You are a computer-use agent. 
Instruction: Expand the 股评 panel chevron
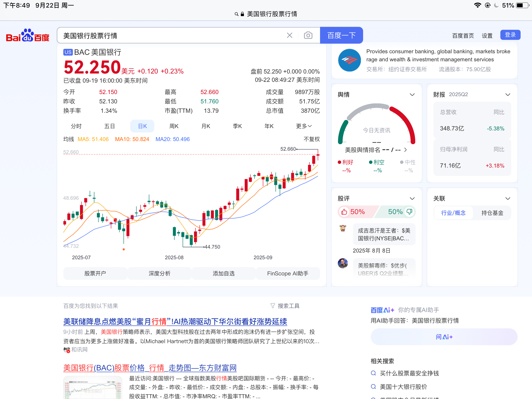coord(412,198)
